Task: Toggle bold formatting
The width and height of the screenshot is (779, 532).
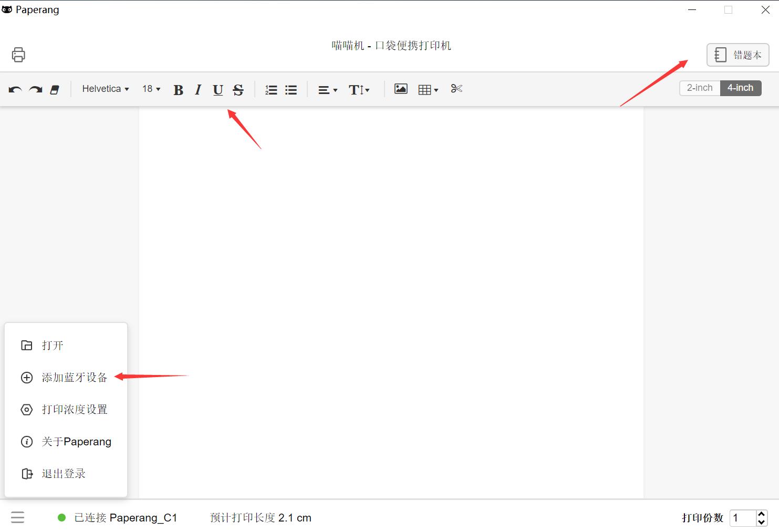Action: [179, 90]
